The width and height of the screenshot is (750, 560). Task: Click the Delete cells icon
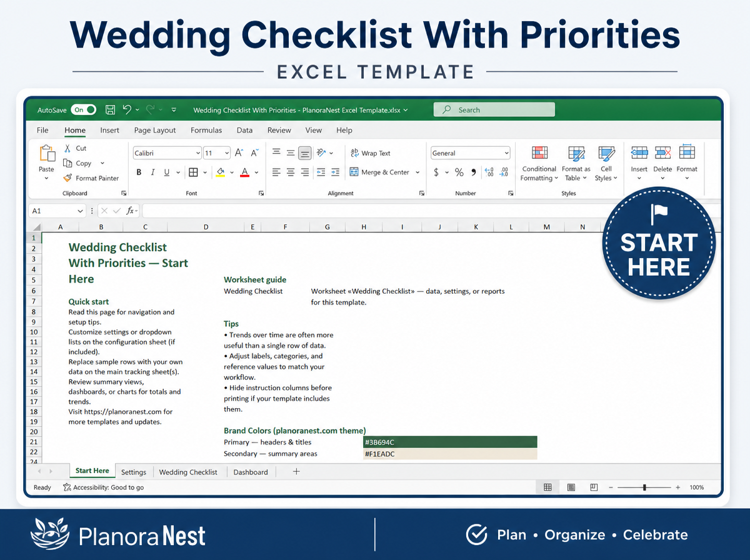click(662, 153)
